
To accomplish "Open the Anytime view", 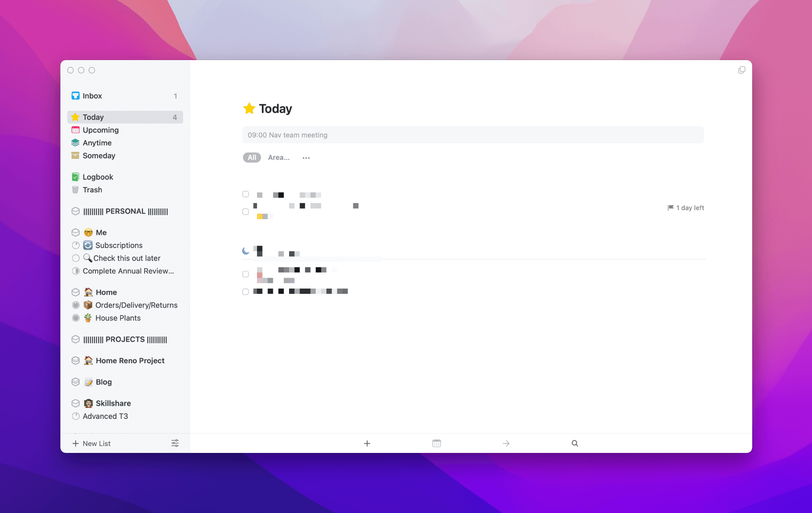I will (x=97, y=142).
